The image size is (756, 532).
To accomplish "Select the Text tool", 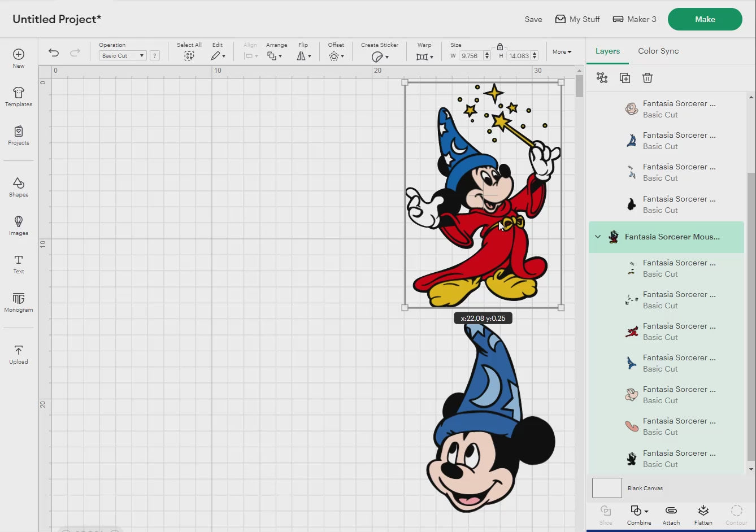I will pyautogui.click(x=19, y=264).
